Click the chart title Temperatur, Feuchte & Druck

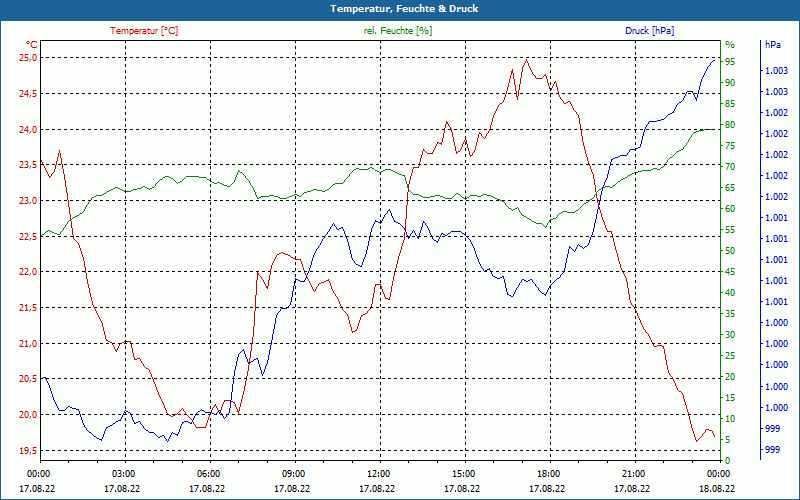coord(404,9)
